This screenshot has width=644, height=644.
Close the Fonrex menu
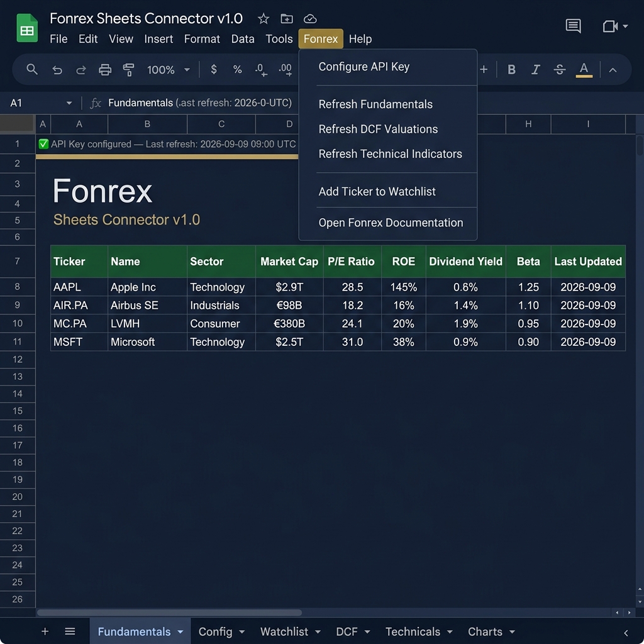(x=321, y=38)
